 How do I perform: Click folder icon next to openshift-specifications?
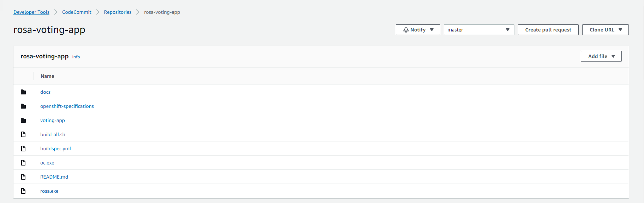[x=23, y=106]
